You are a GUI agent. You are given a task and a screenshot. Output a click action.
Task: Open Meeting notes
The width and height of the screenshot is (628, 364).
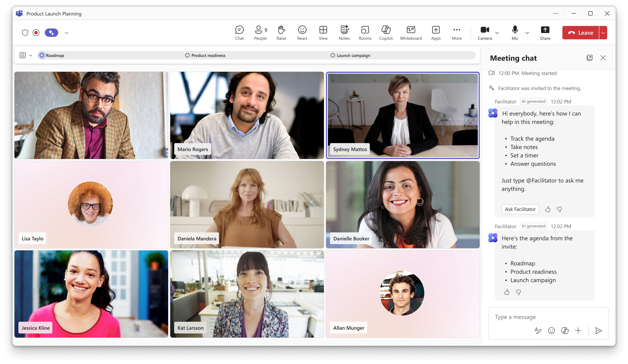click(344, 32)
